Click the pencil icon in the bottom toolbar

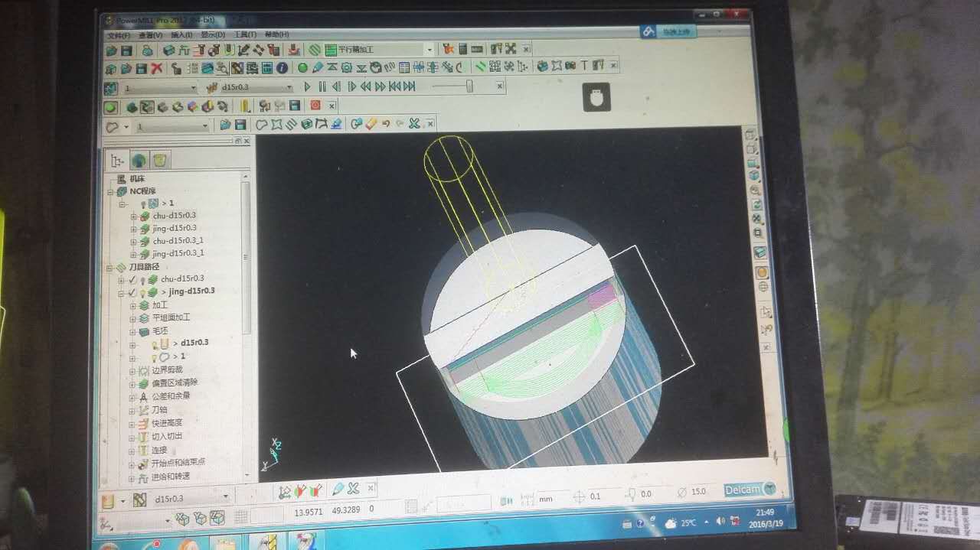click(x=338, y=488)
